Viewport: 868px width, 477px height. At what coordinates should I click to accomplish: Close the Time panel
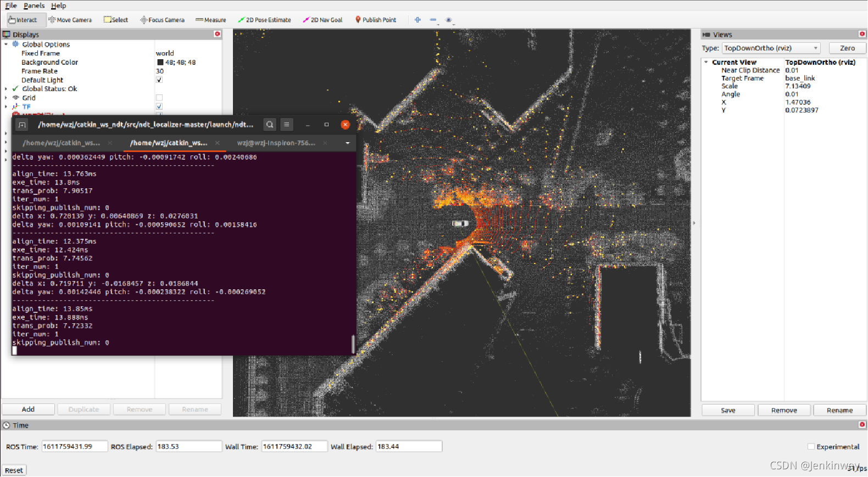863,425
